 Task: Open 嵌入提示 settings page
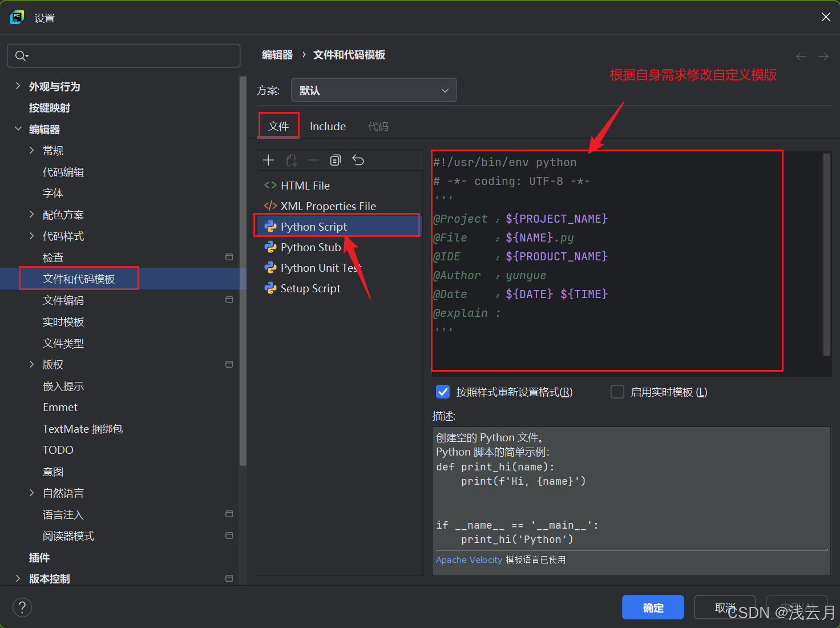63,386
